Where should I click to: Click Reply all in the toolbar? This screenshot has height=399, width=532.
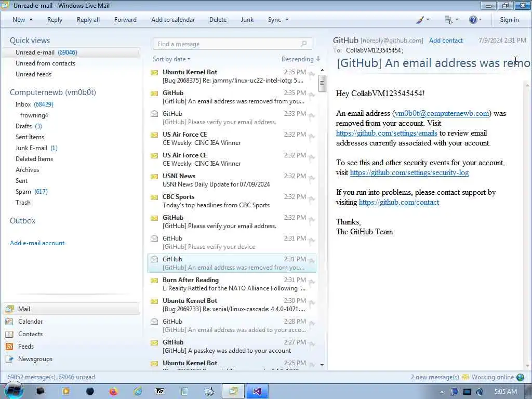point(88,20)
